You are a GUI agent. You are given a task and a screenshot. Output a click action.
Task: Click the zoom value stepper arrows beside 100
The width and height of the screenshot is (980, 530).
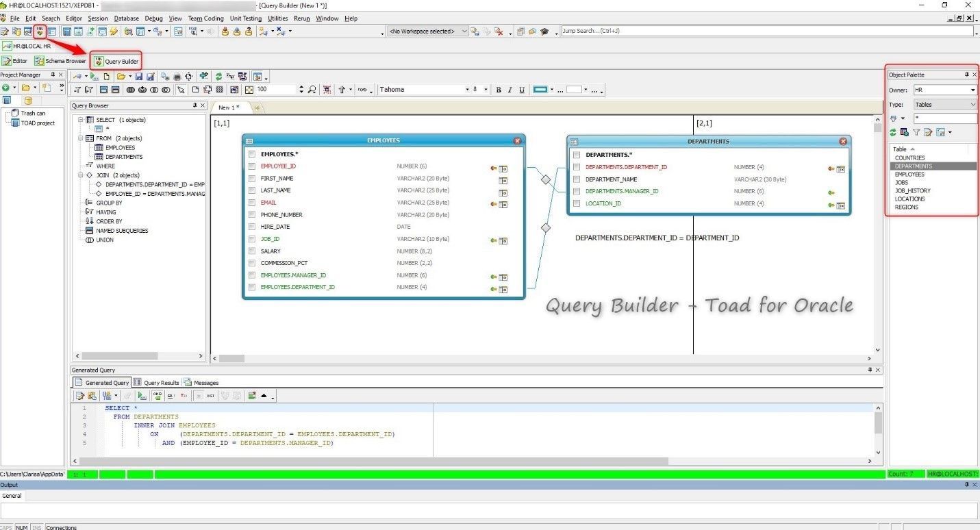tap(301, 90)
